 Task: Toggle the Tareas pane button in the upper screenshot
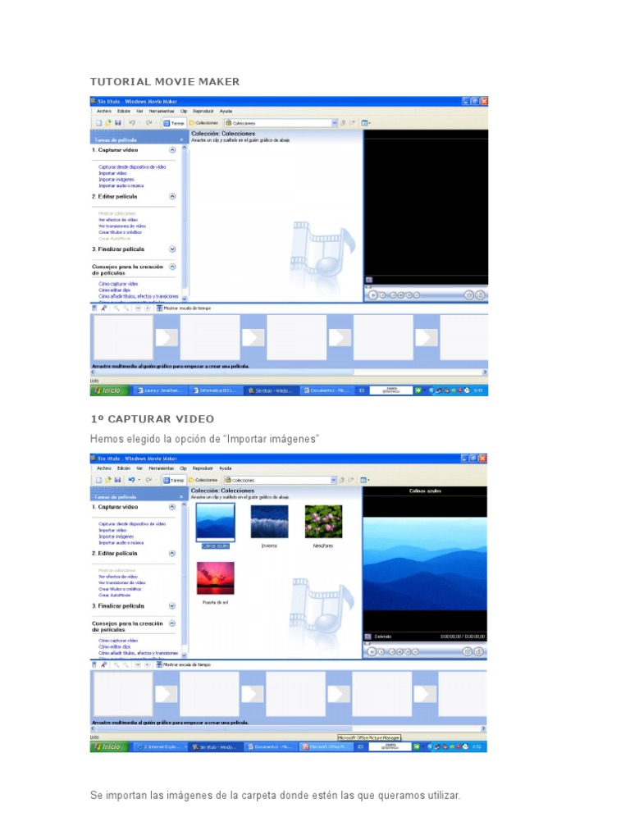click(x=174, y=123)
